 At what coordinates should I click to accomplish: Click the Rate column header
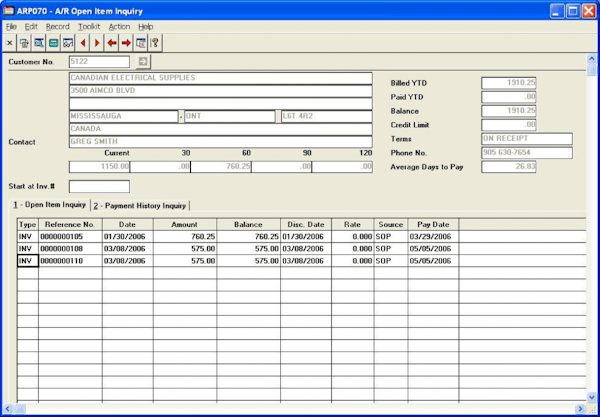[352, 225]
